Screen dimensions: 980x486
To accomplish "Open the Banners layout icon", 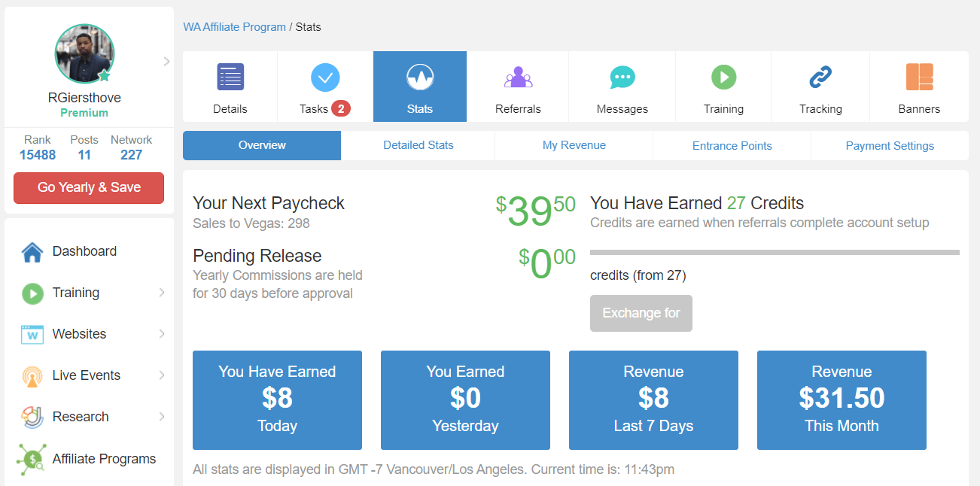I will pyautogui.click(x=919, y=77).
